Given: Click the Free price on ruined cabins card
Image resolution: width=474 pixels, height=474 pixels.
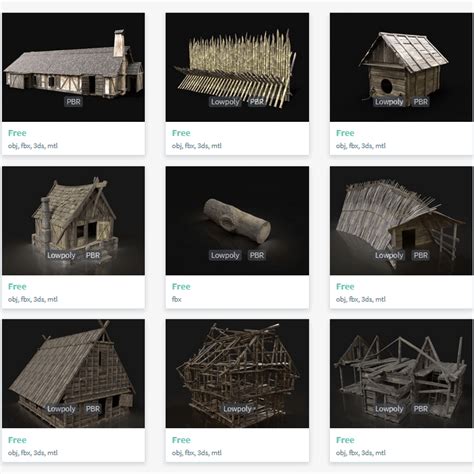Looking at the screenshot, I should tap(345, 440).
